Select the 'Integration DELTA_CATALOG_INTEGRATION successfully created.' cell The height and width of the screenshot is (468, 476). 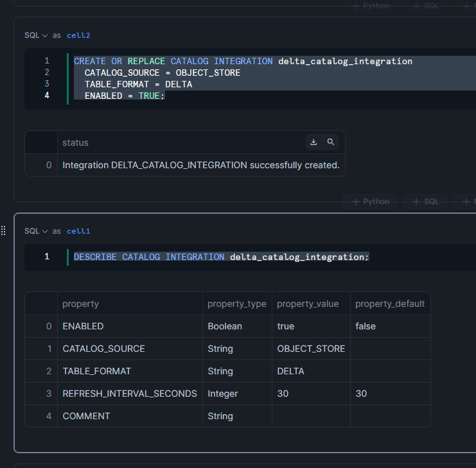click(x=201, y=165)
